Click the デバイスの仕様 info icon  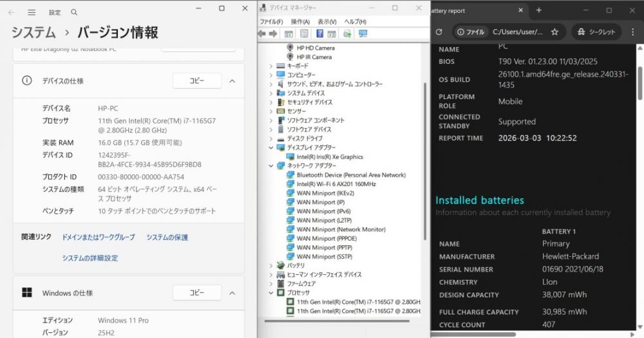26,80
